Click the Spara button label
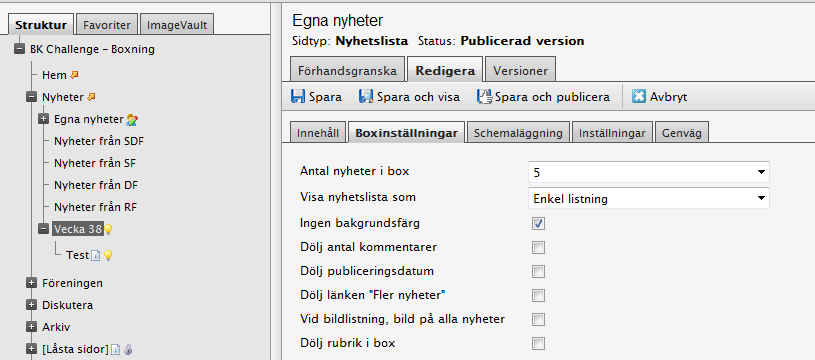The height and width of the screenshot is (360, 815). click(x=325, y=97)
